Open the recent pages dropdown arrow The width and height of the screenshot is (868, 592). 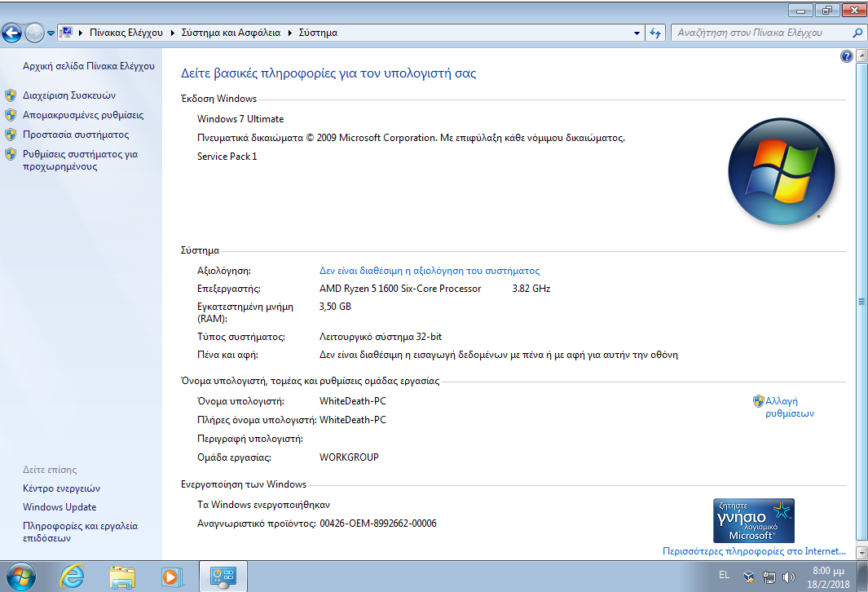51,33
